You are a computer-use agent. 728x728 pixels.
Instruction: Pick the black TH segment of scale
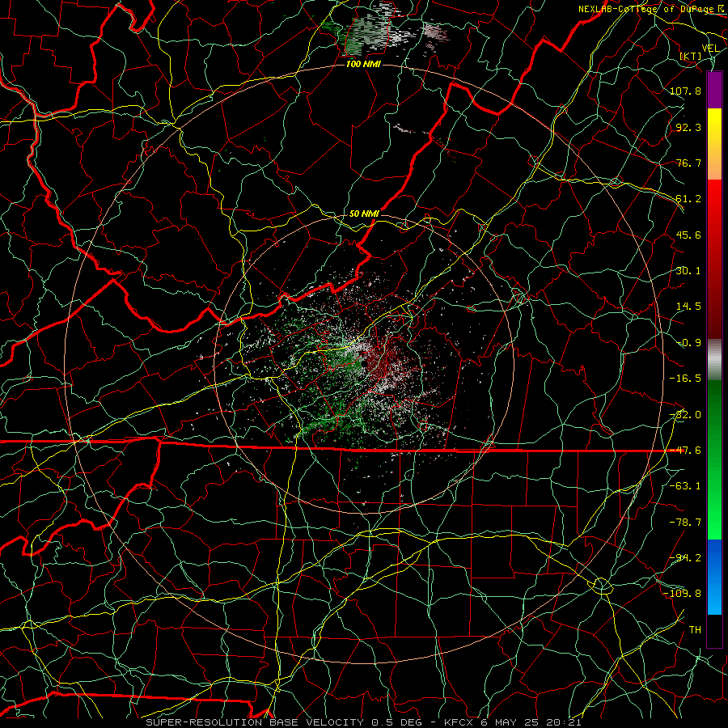(x=714, y=630)
